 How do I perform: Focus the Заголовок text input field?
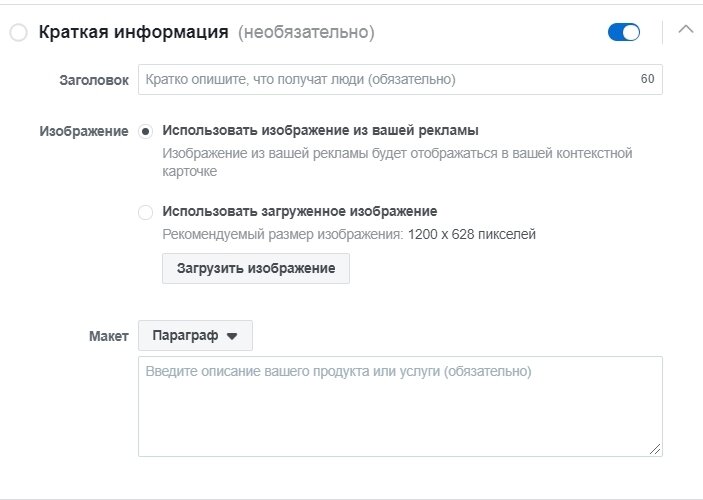point(400,79)
